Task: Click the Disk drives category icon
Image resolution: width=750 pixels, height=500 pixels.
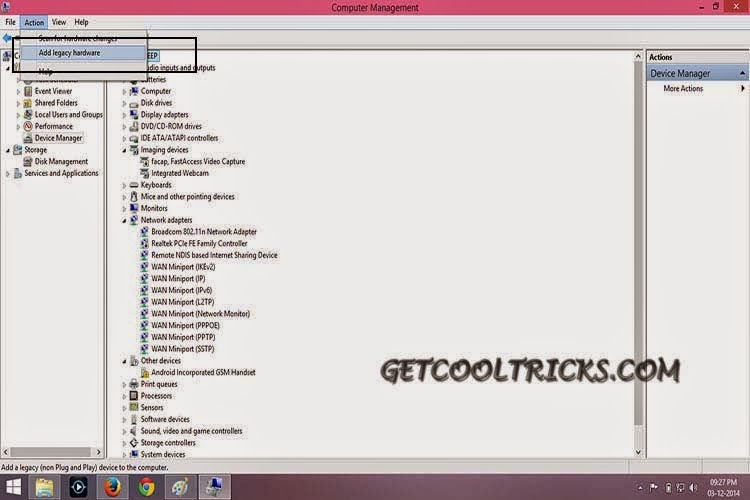Action: [134, 103]
